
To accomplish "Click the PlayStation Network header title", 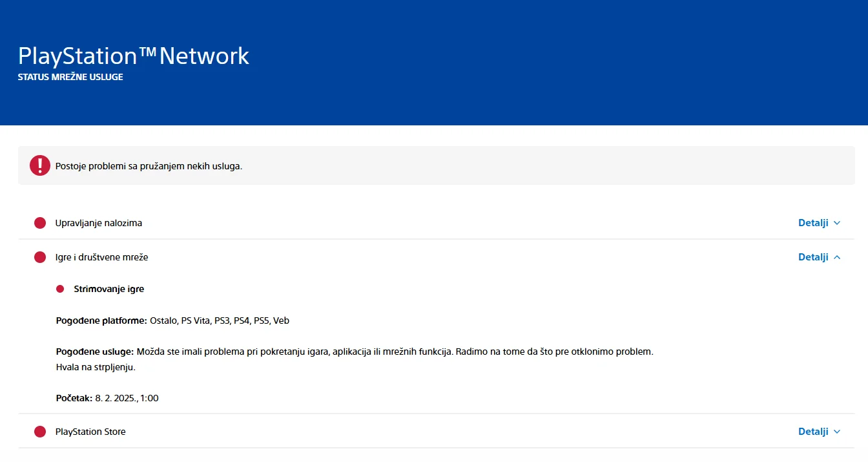I will coord(134,56).
